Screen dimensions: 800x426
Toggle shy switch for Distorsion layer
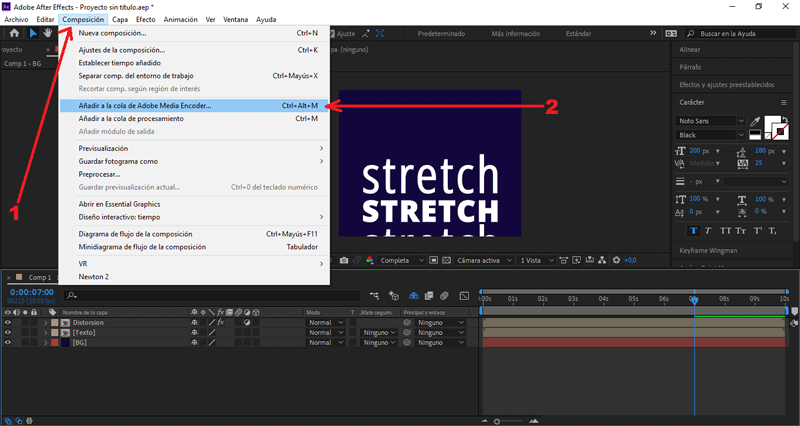[x=194, y=322]
